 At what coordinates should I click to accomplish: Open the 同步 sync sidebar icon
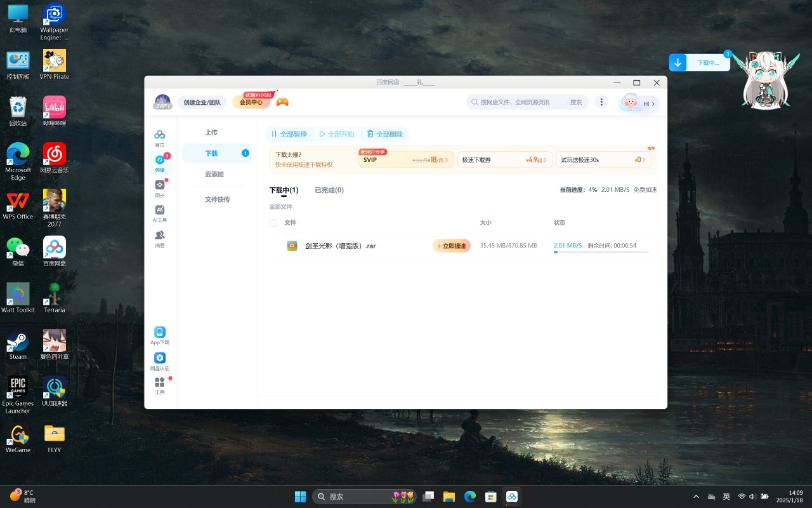pos(160,189)
